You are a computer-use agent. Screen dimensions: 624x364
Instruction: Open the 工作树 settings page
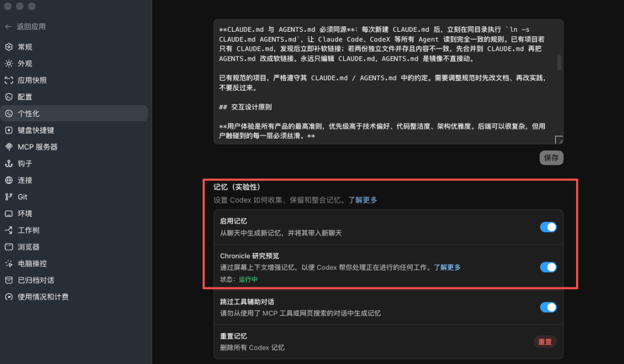[74, 231]
